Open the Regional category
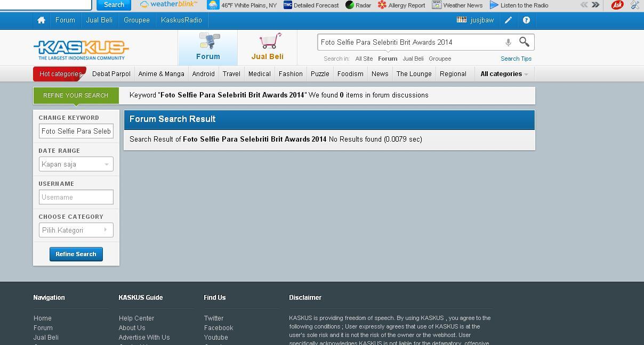 click(x=453, y=74)
